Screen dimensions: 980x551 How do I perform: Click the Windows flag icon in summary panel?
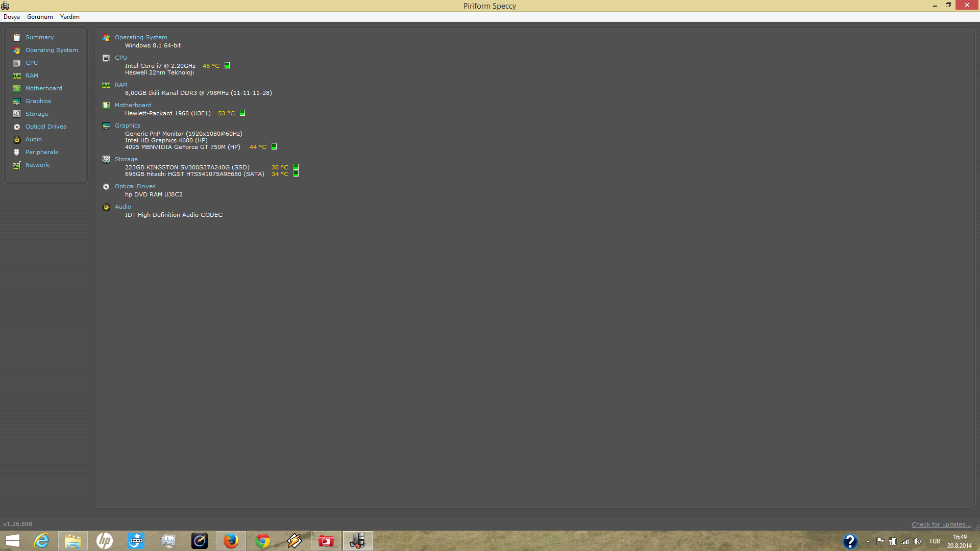pos(106,37)
